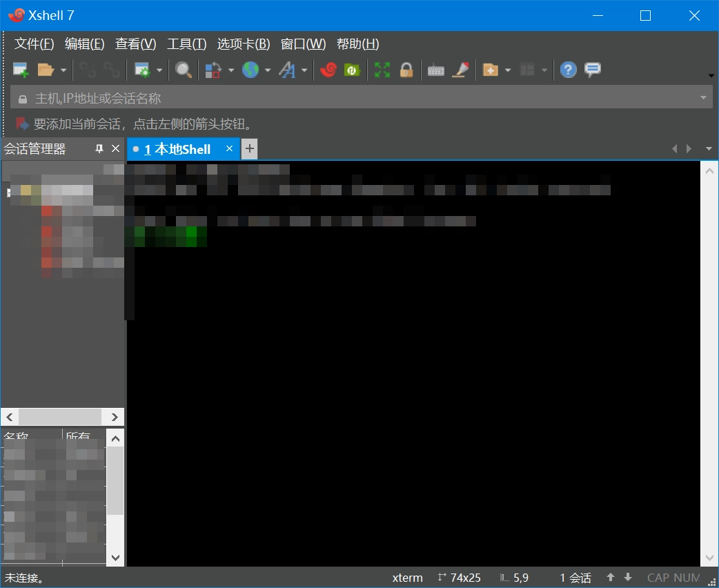The width and height of the screenshot is (719, 588).
Task: Expand the globe Encoding dropdown arrow
Action: click(x=268, y=70)
